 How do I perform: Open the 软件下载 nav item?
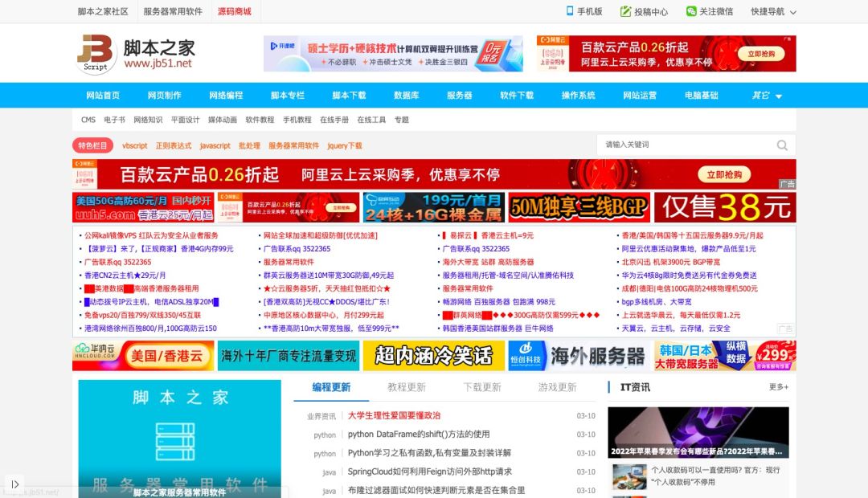[x=517, y=95]
